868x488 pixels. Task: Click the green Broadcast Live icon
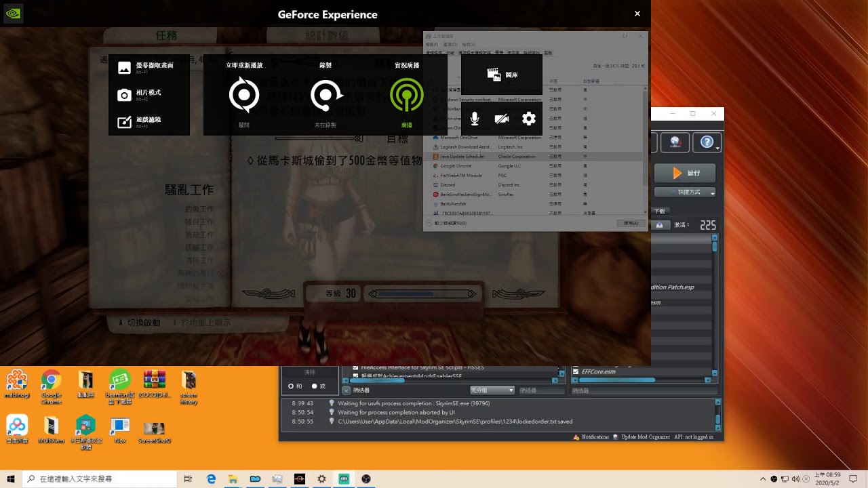[x=407, y=95]
